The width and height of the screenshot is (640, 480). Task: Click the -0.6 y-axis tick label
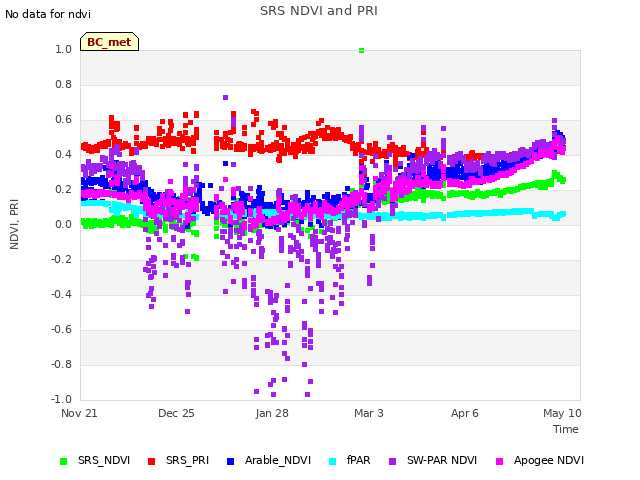point(61,329)
